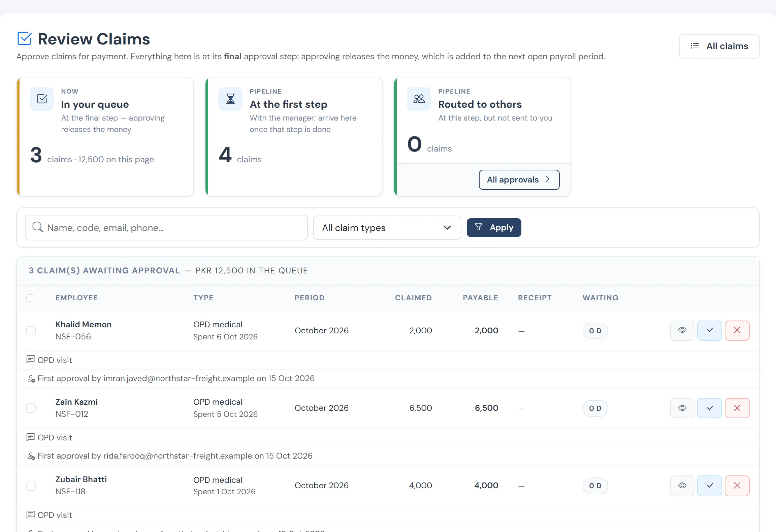Click the approver icon beside rida.farooq approval

pos(31,456)
